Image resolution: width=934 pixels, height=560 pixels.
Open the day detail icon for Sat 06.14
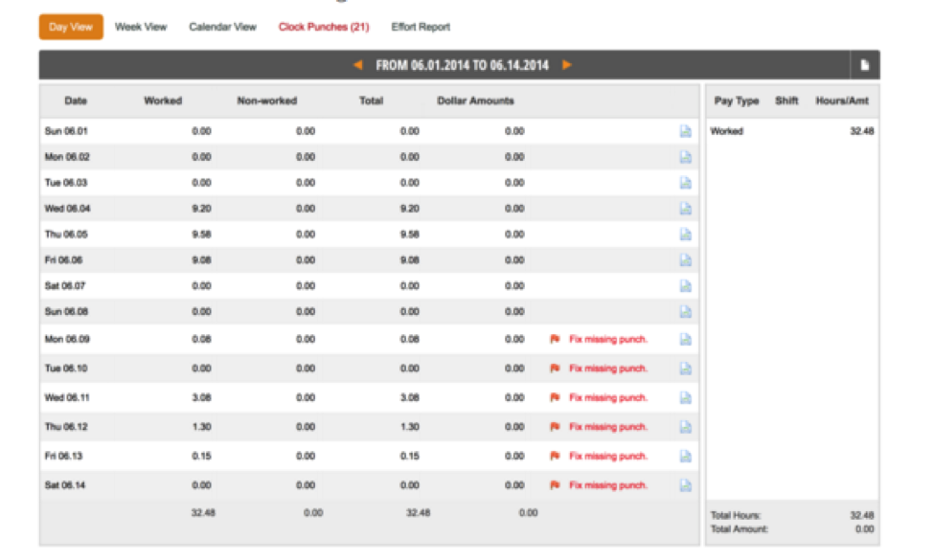pyautogui.click(x=686, y=485)
